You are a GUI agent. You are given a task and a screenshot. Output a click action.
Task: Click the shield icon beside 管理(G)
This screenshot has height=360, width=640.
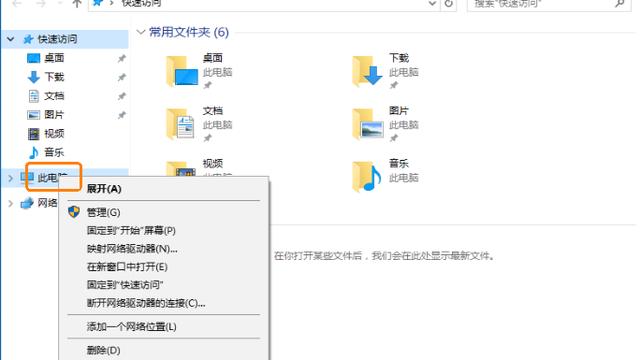tap(74, 212)
